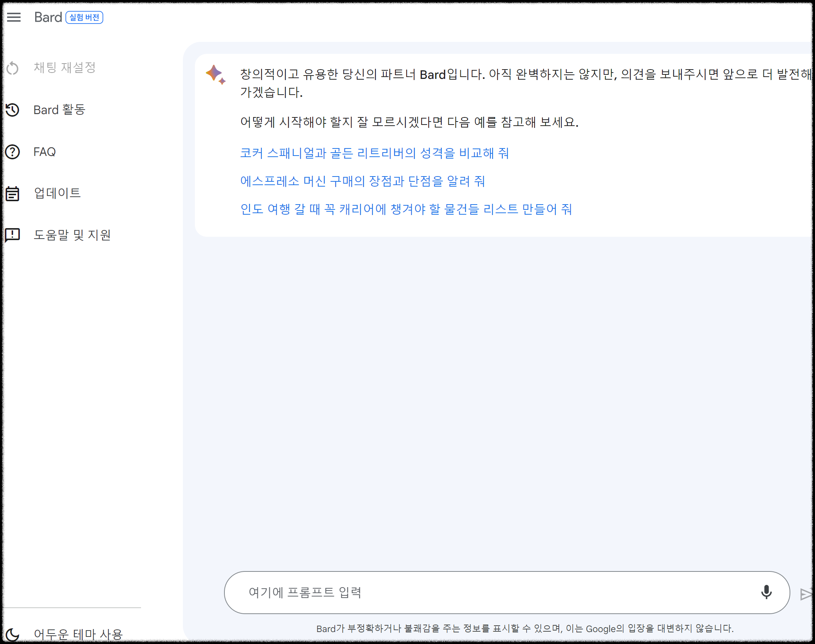Click the help and support feedback icon
The width and height of the screenshot is (815, 644).
(x=12, y=235)
